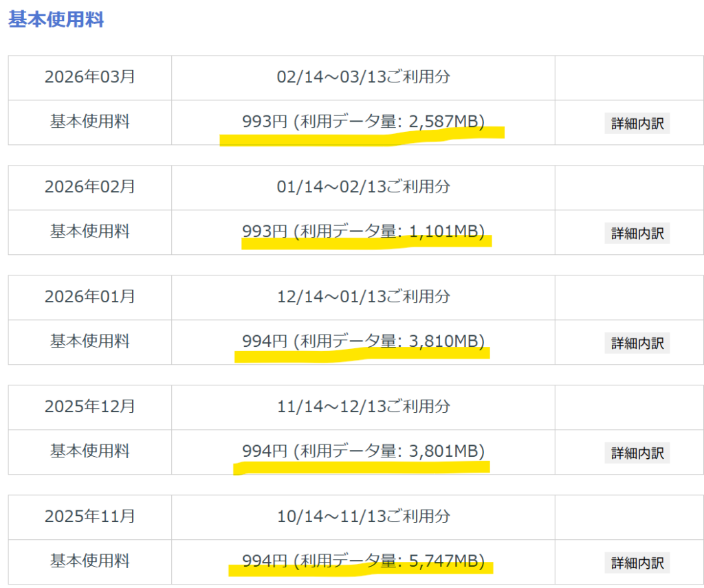Open 詳細内訳 for 2026年02月 billing
Viewport: 704px width, 588px height.
(637, 234)
